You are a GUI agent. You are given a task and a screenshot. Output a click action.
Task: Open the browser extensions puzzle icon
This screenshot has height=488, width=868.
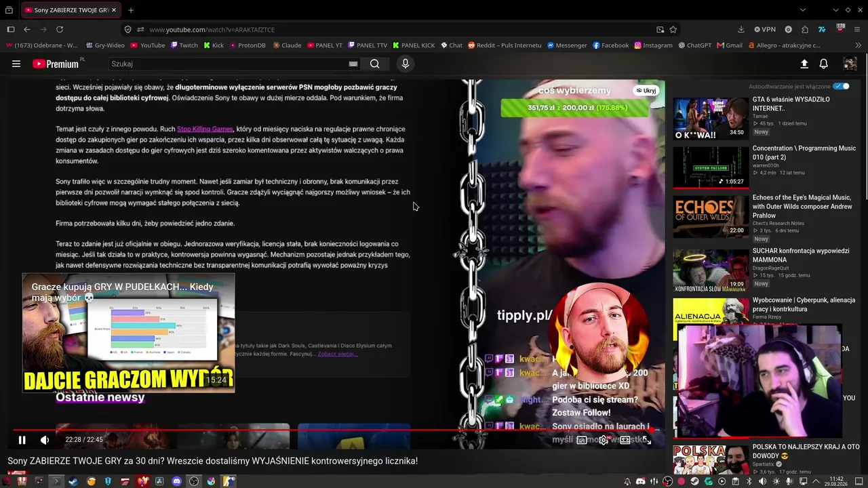click(805, 29)
